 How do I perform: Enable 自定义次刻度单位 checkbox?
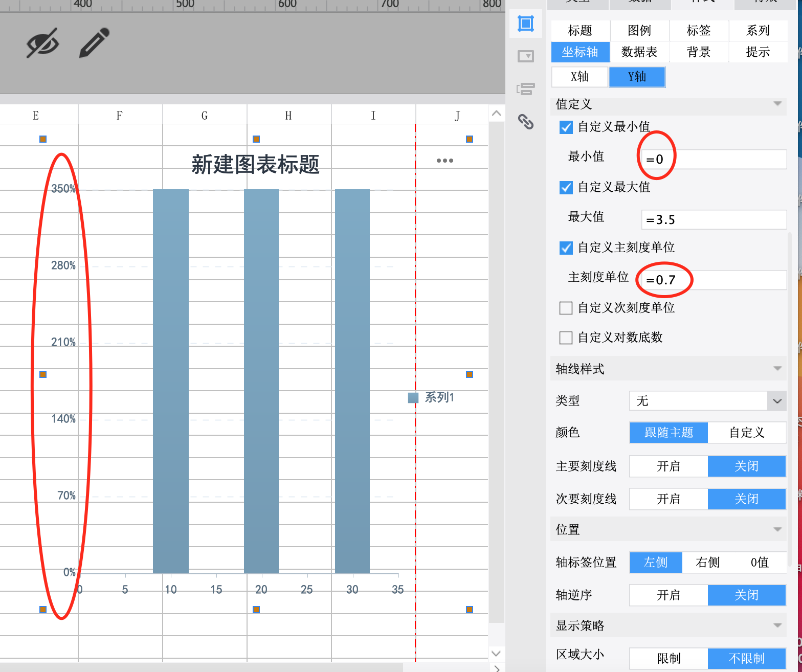[x=566, y=308]
